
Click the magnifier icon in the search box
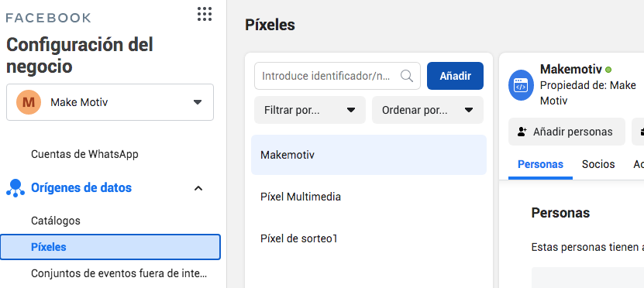click(407, 76)
